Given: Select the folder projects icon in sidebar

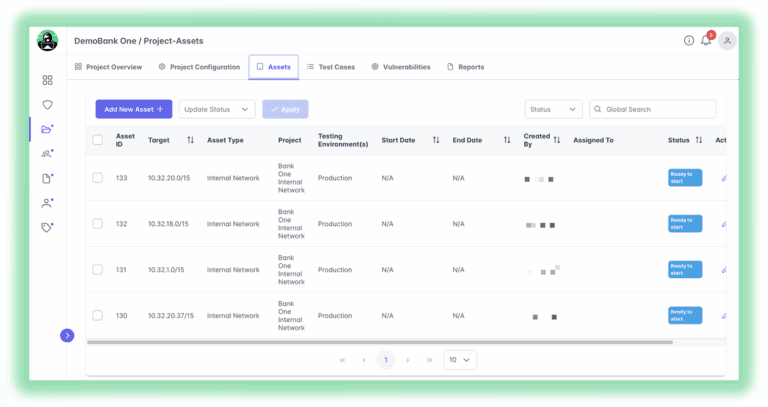Looking at the screenshot, I should (x=47, y=129).
